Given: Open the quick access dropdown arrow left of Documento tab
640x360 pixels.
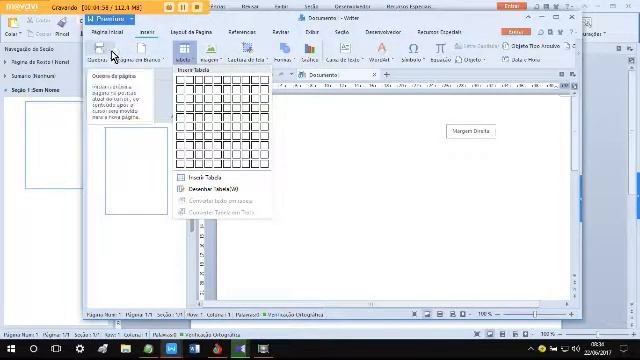Looking at the screenshot, I should tap(291, 74).
